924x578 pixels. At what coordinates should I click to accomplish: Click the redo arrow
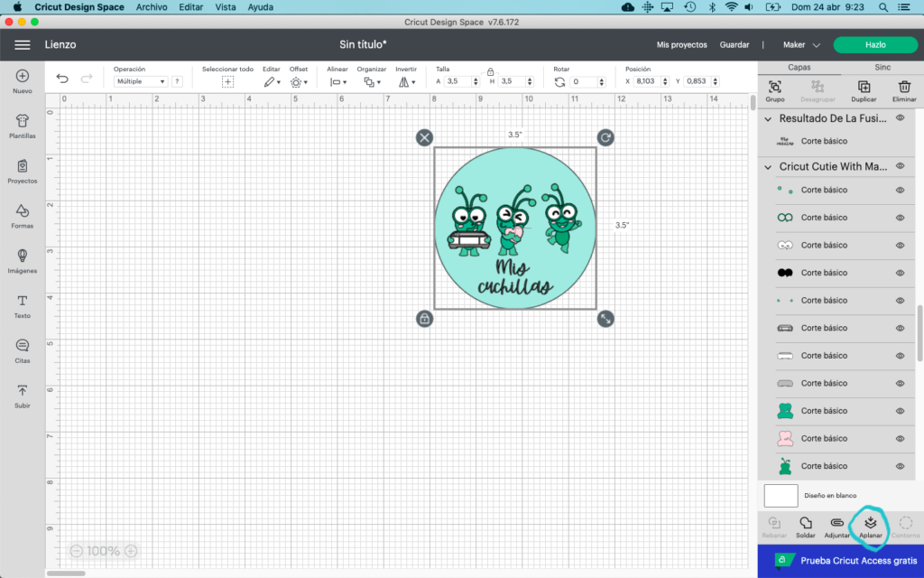[x=86, y=79]
